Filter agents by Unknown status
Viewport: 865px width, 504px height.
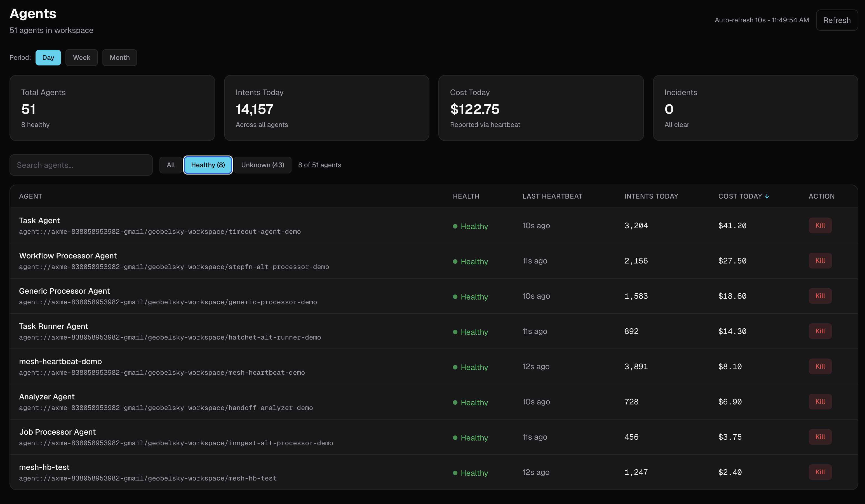pos(262,165)
